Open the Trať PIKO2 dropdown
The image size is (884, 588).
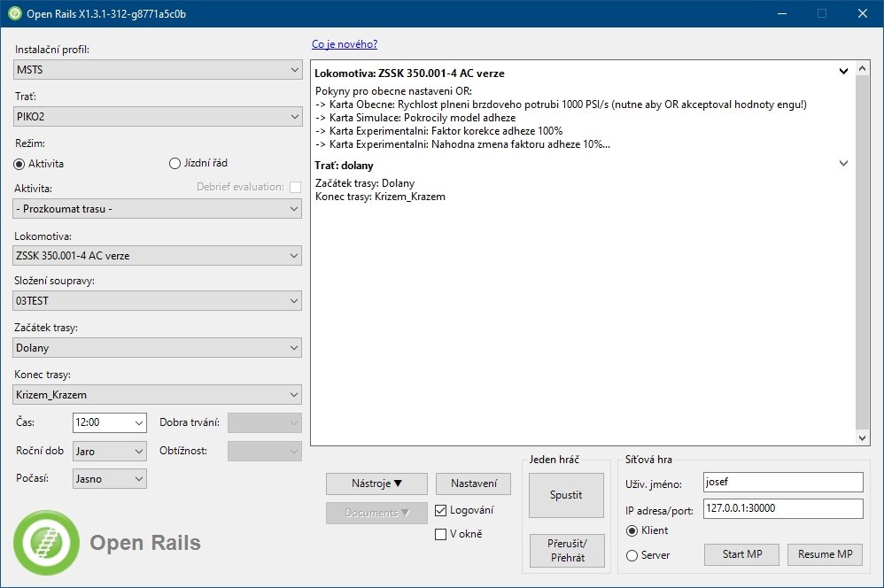click(158, 116)
